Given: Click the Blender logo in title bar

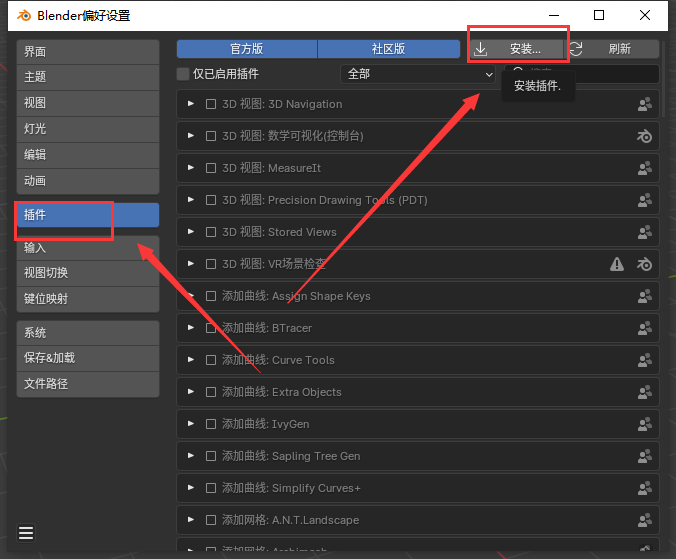Looking at the screenshot, I should click(x=24, y=16).
